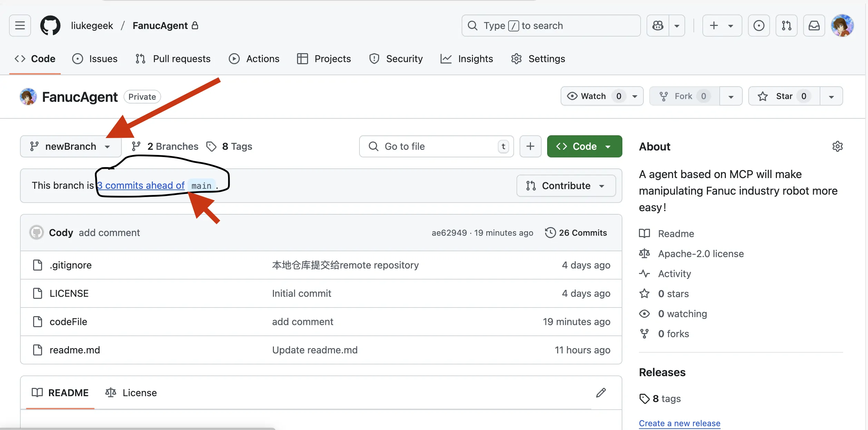The image size is (868, 430).
Task: Open the notifications inbox icon
Action: point(814,26)
